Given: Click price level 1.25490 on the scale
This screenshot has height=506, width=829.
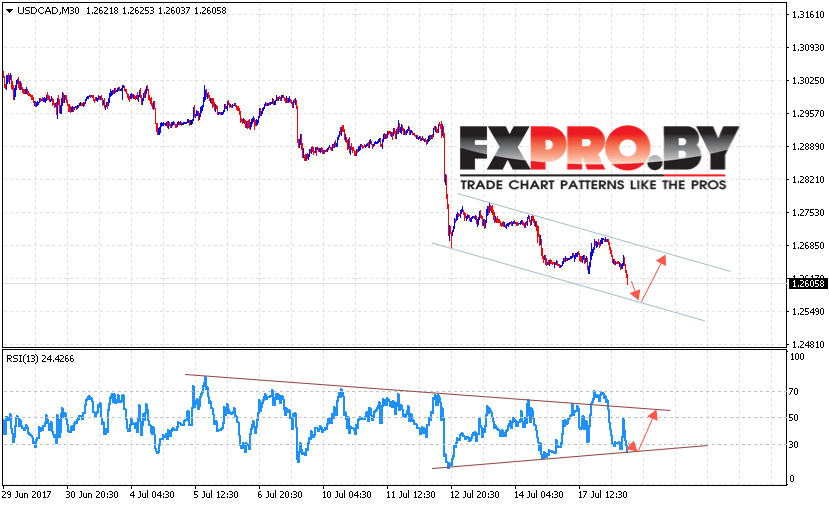Looking at the screenshot, I should (808, 311).
